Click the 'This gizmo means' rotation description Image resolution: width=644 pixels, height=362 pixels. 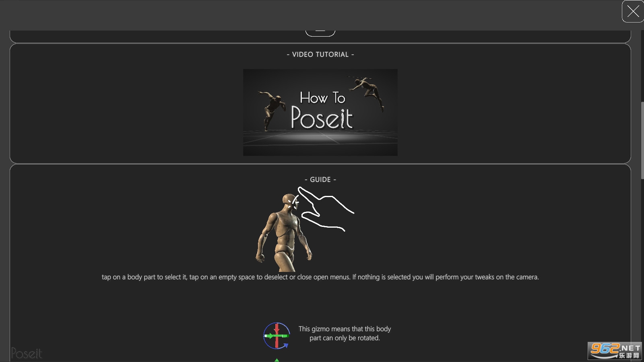click(x=345, y=333)
